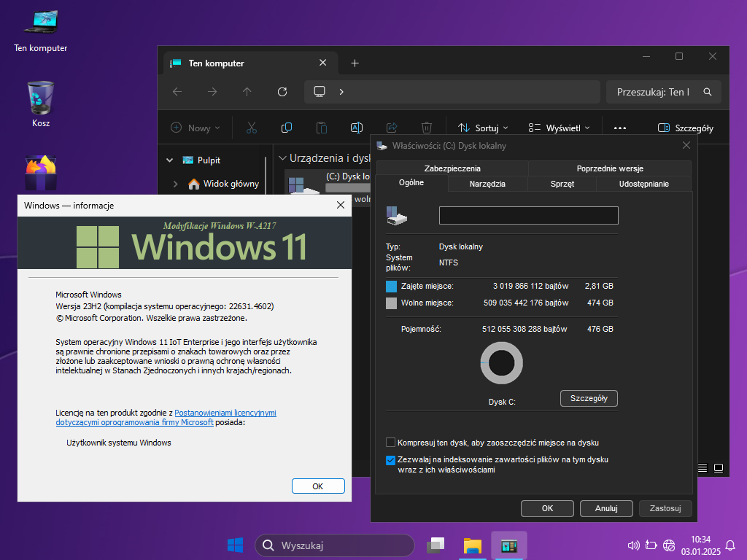Switch to the Narzędzia tab
Image resolution: width=747 pixels, height=560 pixels.
coord(487,184)
